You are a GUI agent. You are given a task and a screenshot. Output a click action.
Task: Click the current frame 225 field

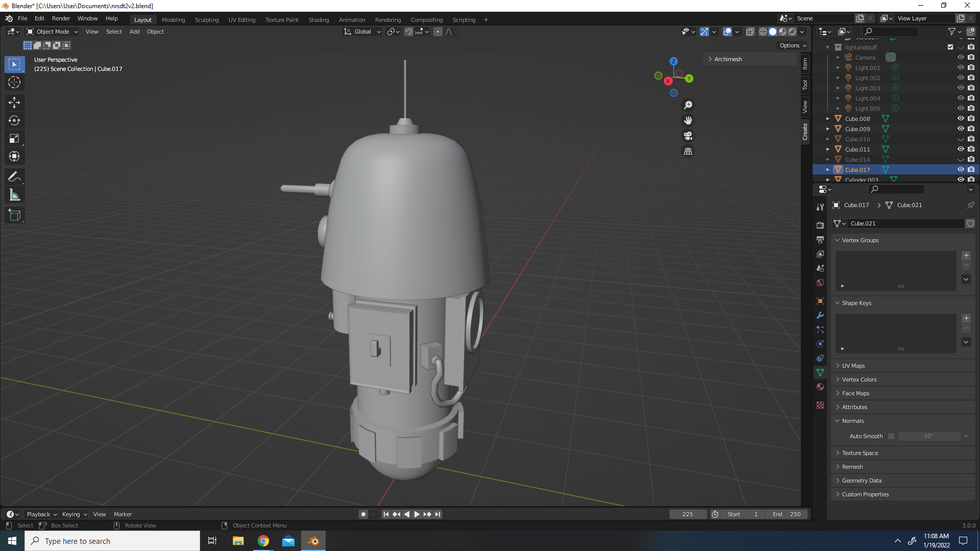688,514
